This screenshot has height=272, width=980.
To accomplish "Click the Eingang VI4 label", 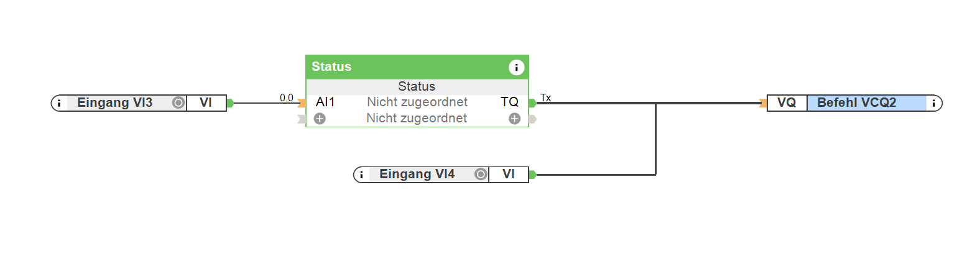I will click(417, 175).
